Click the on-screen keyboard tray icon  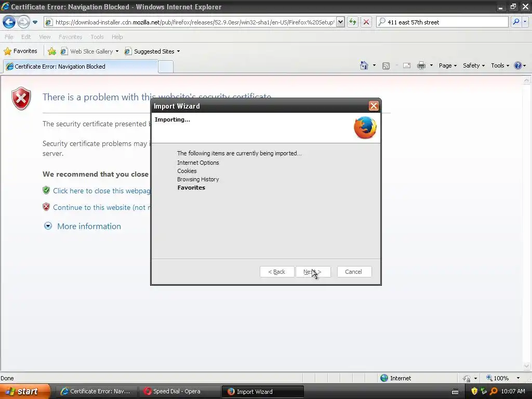click(455, 392)
